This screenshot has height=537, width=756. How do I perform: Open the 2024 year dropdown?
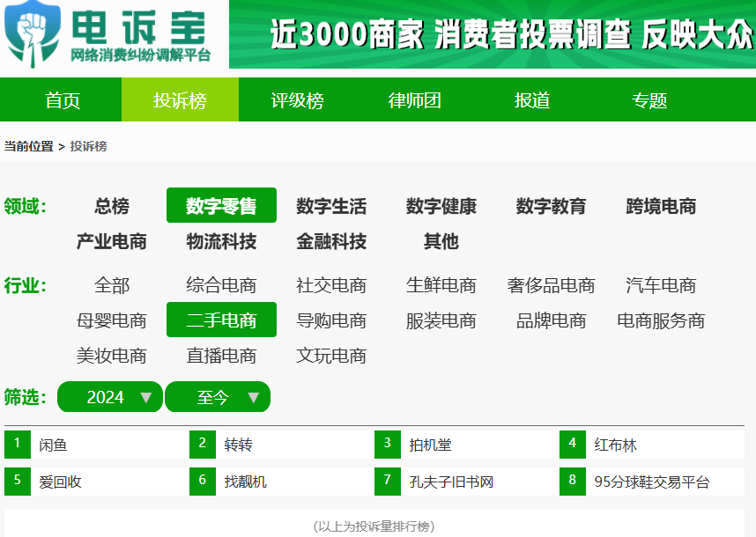(x=110, y=397)
